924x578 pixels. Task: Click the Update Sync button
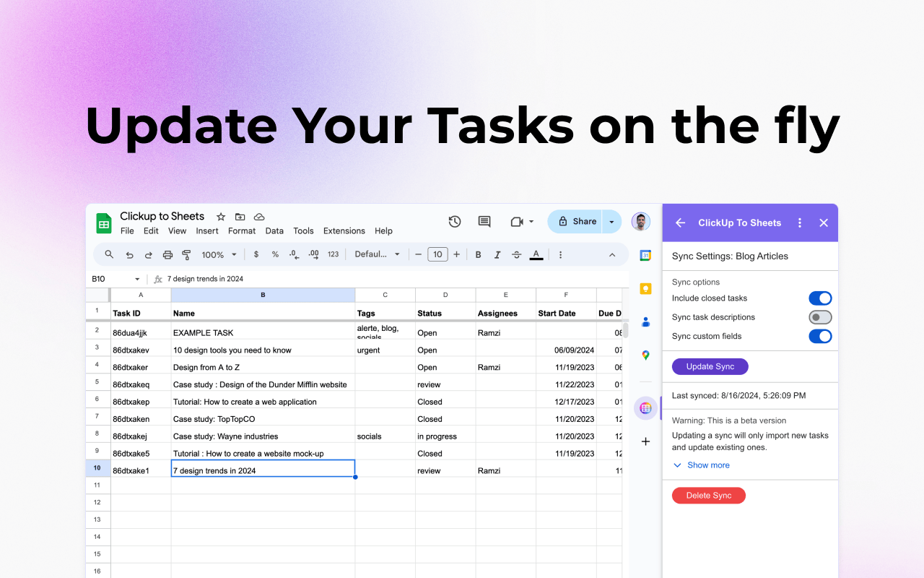point(710,366)
